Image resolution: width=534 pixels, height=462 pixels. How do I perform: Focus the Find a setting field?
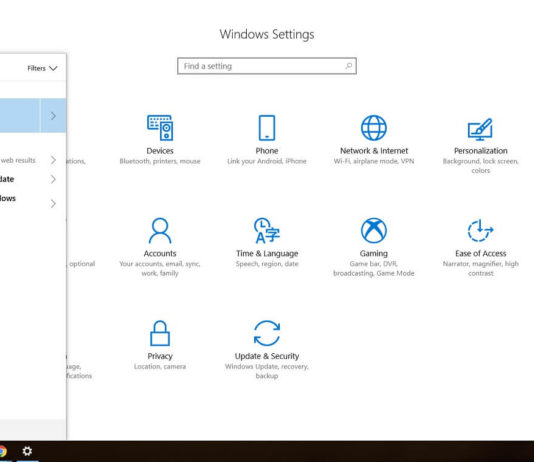pos(267,66)
